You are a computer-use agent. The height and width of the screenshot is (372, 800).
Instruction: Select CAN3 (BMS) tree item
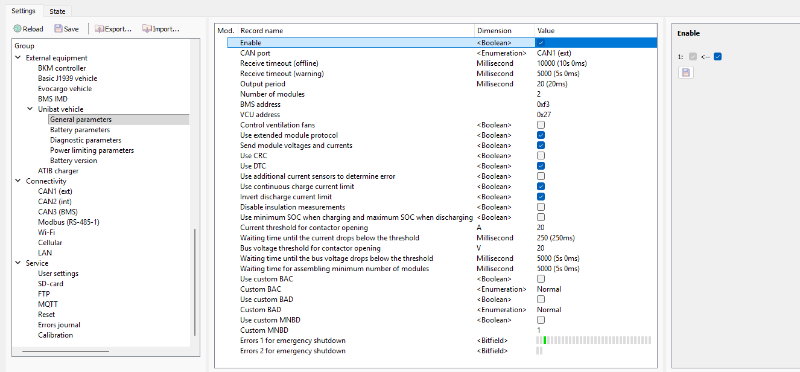[58, 212]
